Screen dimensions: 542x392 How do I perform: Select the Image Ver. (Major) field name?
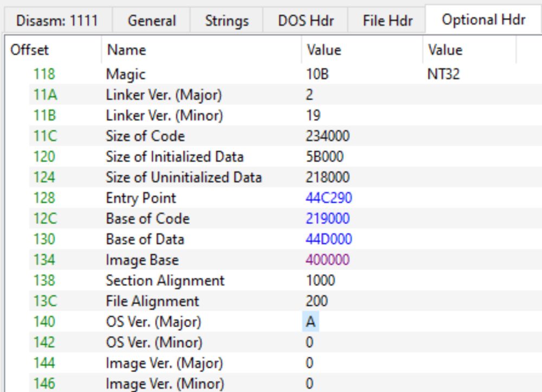[165, 363]
